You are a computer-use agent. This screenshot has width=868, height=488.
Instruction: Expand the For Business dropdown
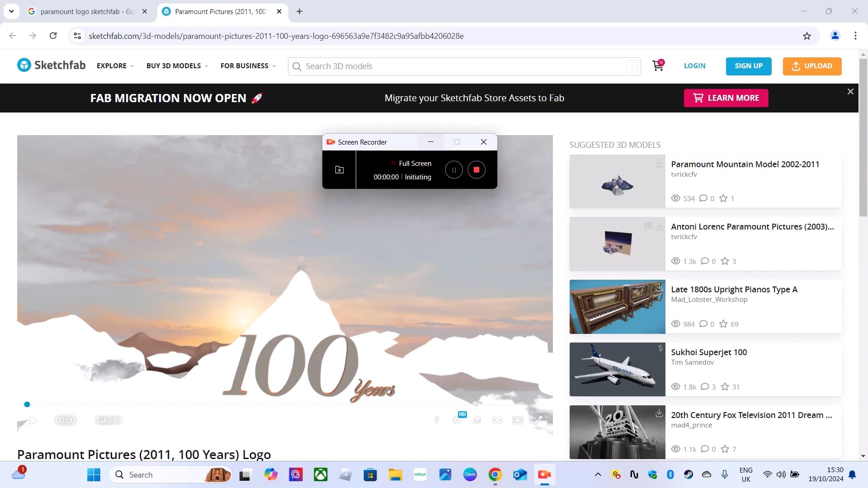[248, 66]
